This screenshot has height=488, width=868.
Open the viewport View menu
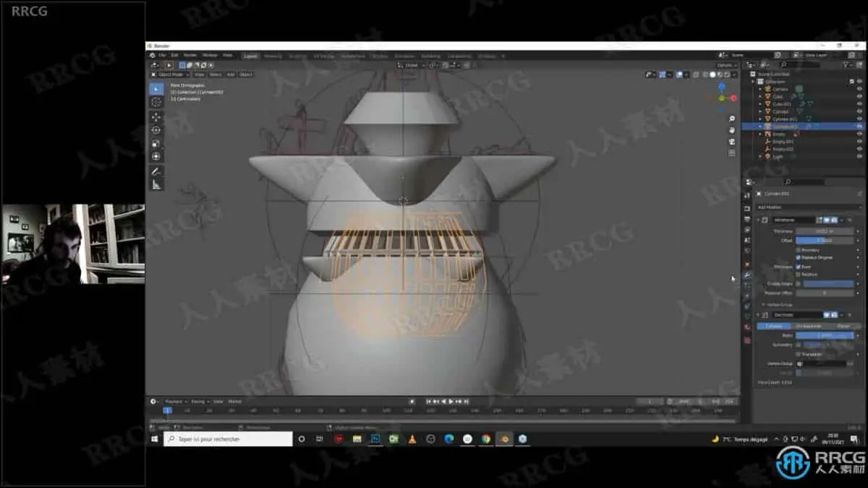pyautogui.click(x=199, y=74)
